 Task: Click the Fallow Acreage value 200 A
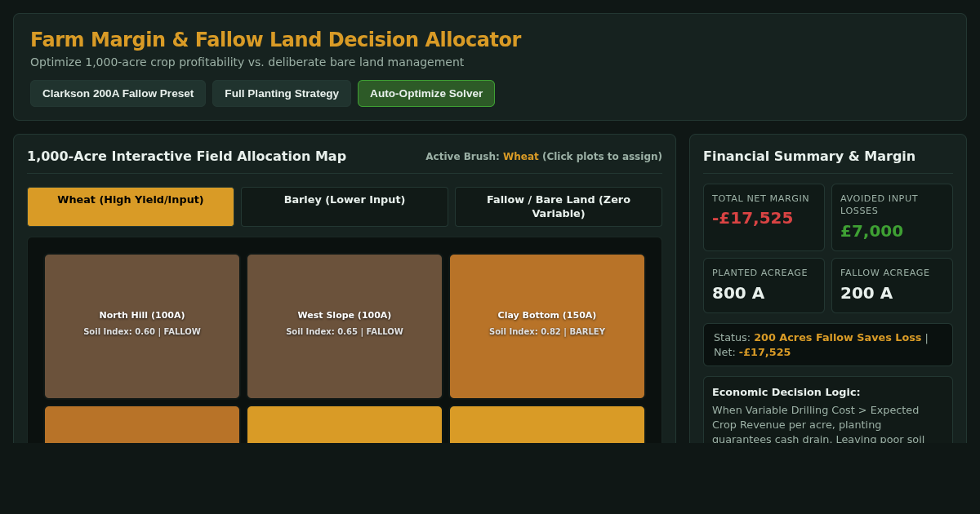[866, 294]
